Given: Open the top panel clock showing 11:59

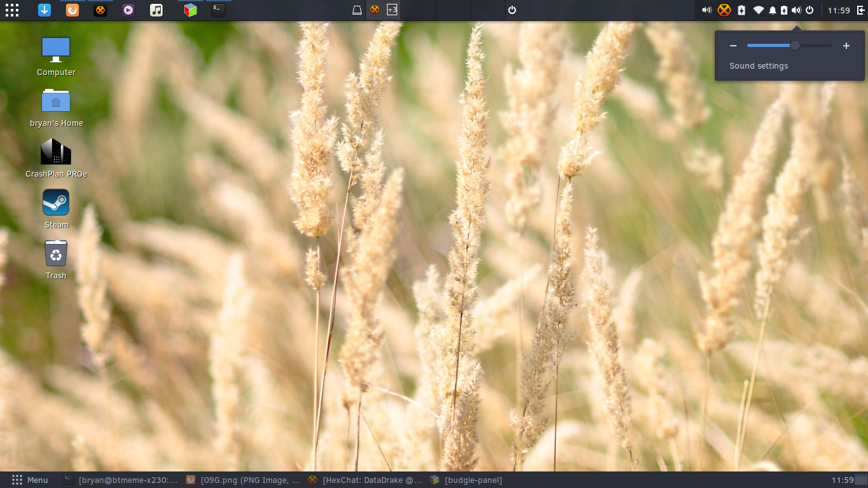Looking at the screenshot, I should pos(839,10).
